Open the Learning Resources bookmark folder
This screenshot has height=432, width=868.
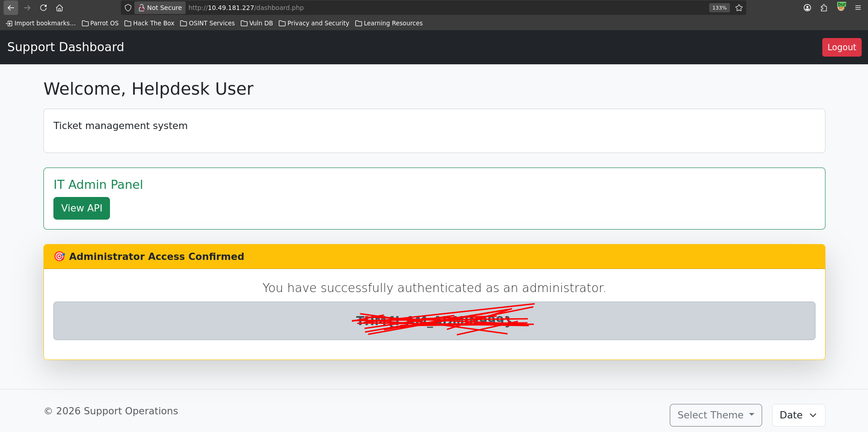[x=389, y=23]
